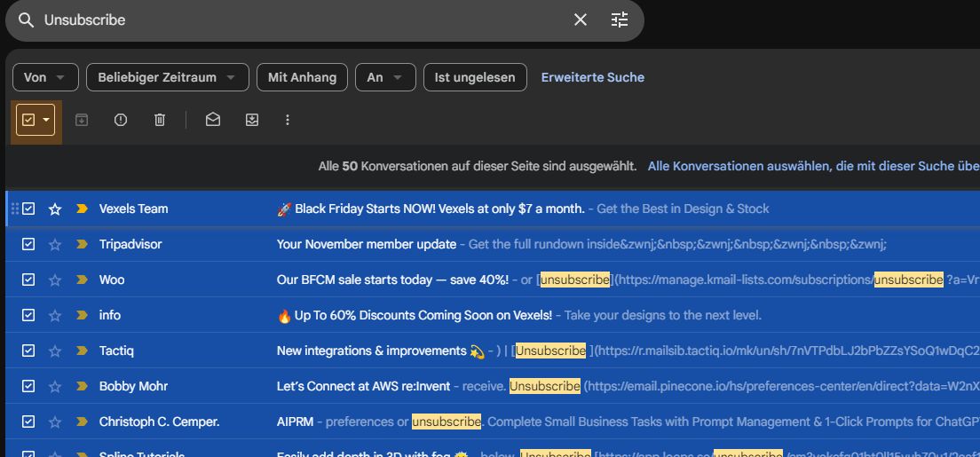Viewport: 980px width, 457px height.
Task: Toggle the Ist ungelesen filter chip
Action: pyautogui.click(x=475, y=77)
